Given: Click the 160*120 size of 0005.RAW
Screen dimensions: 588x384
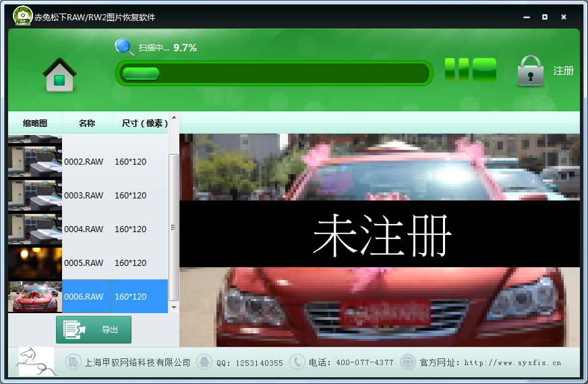Looking at the screenshot, I should (131, 263).
